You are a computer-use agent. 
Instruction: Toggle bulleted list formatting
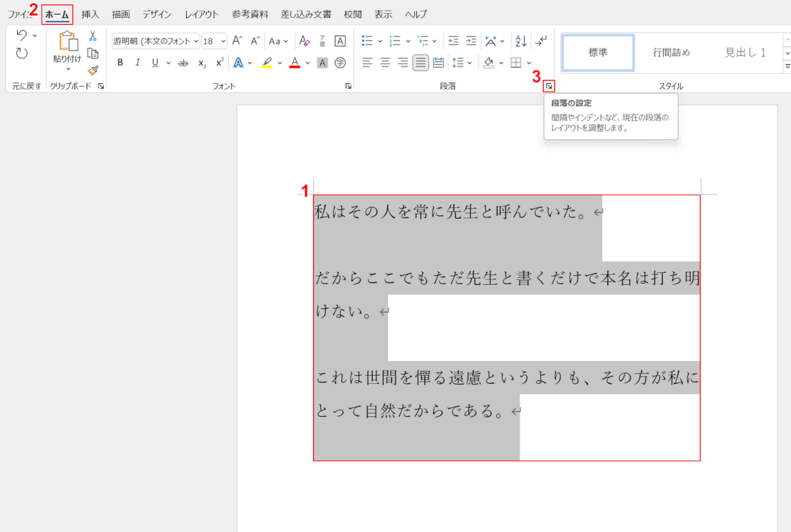point(367,41)
